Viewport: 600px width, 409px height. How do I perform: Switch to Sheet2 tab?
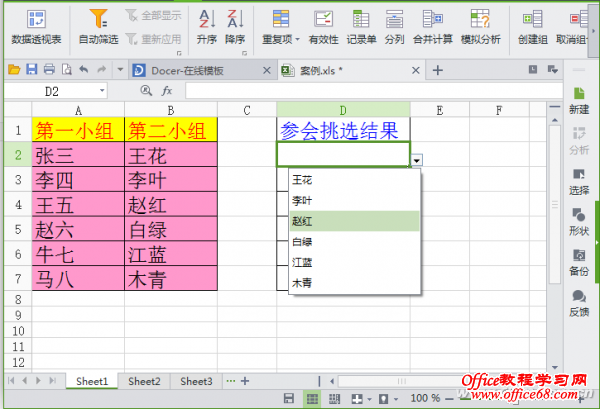(x=144, y=381)
